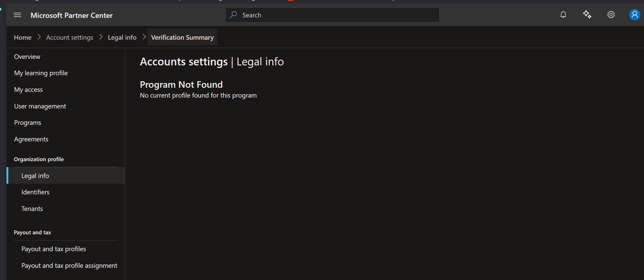The height and width of the screenshot is (280, 644).
Task: Open Identifiers under Organization profile
Action: tap(35, 192)
